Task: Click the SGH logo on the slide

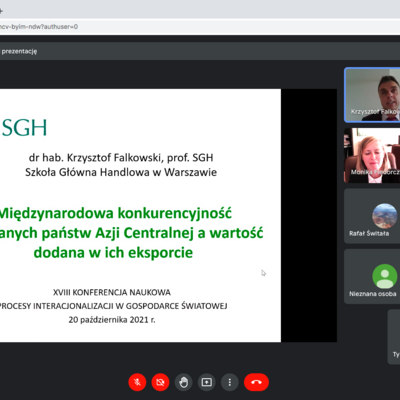Action: (x=24, y=128)
